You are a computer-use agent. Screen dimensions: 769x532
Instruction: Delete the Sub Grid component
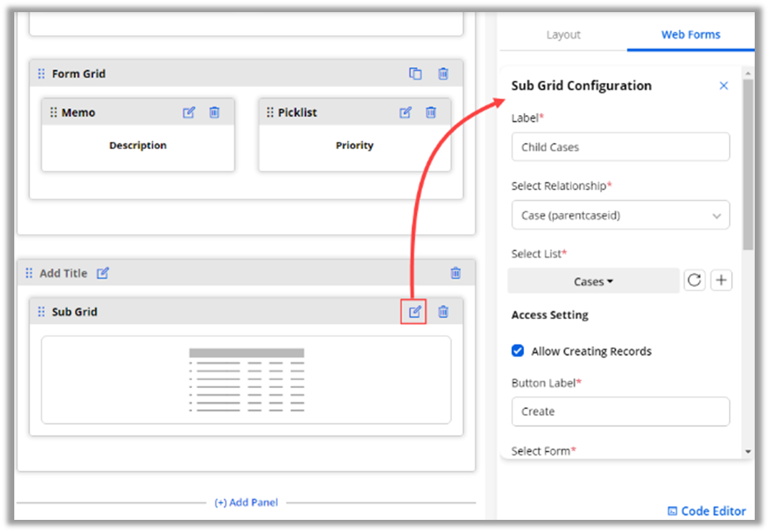tap(443, 311)
